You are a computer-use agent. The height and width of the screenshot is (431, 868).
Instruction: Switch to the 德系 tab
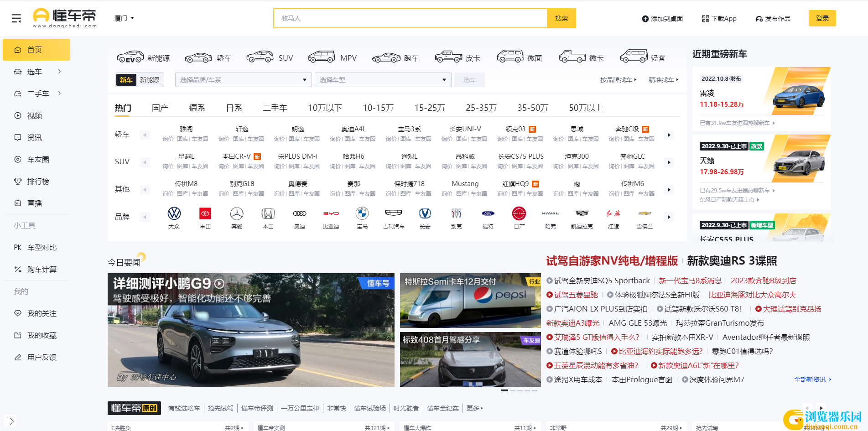click(x=197, y=108)
